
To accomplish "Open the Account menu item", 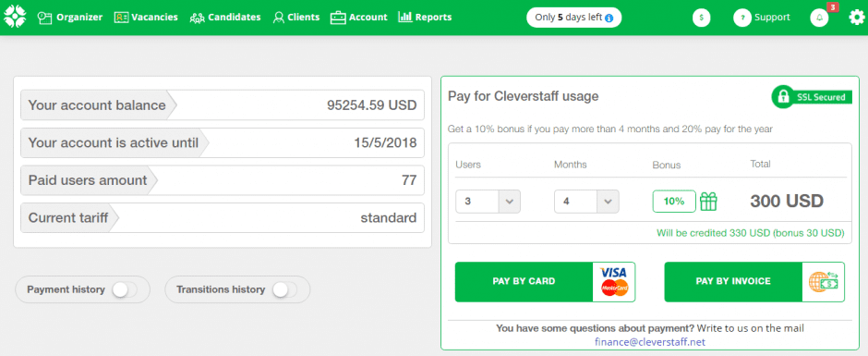I will 358,18.
